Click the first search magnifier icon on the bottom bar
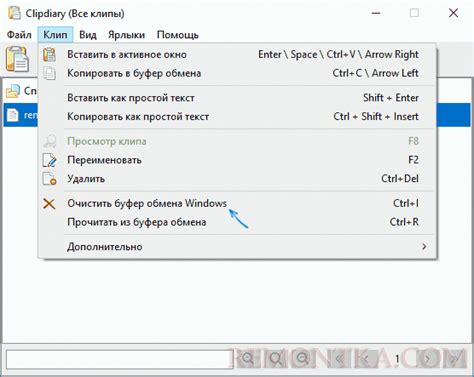 point(248,359)
